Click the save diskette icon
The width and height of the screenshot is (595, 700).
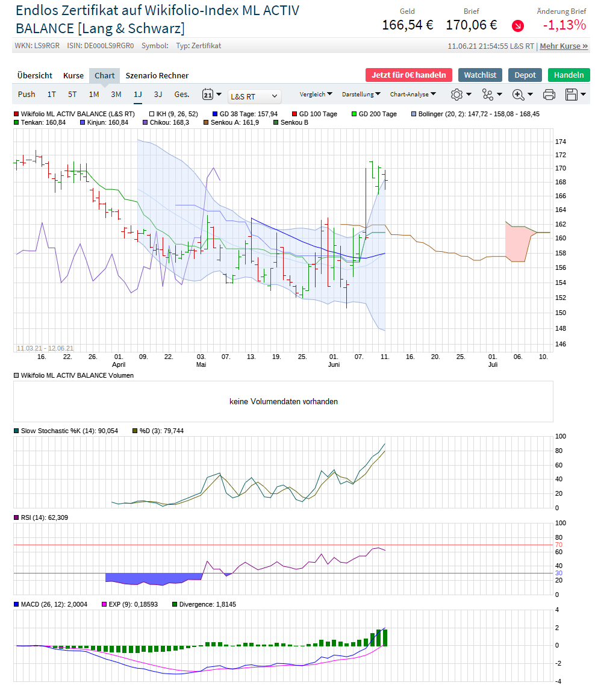point(575,95)
